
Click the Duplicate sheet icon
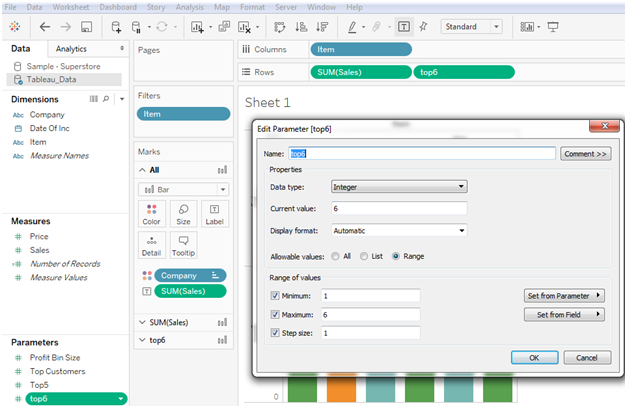tap(224, 26)
